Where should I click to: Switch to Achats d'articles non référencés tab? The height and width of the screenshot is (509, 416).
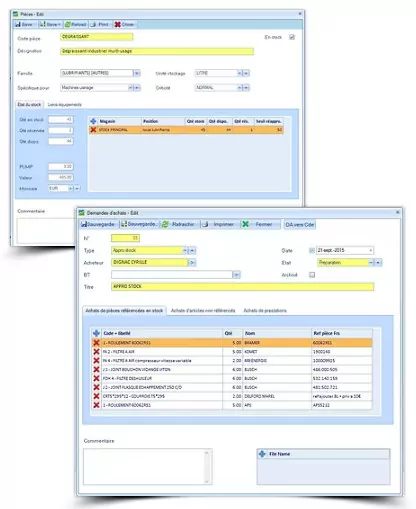(203, 310)
